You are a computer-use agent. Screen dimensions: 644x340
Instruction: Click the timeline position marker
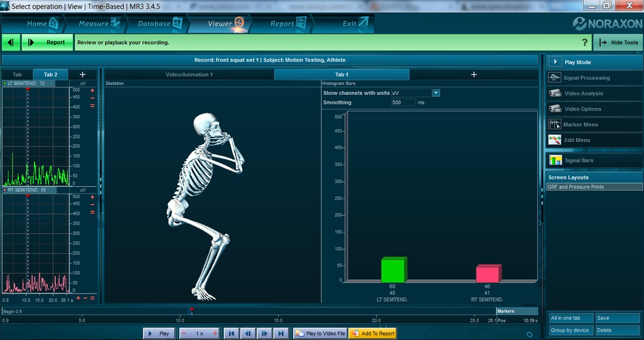click(x=192, y=310)
